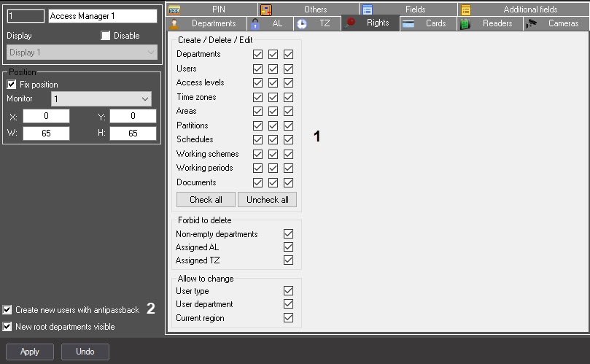Uncheck Time zones create checkbox
Screen dimensions: 590x364
[257, 98]
